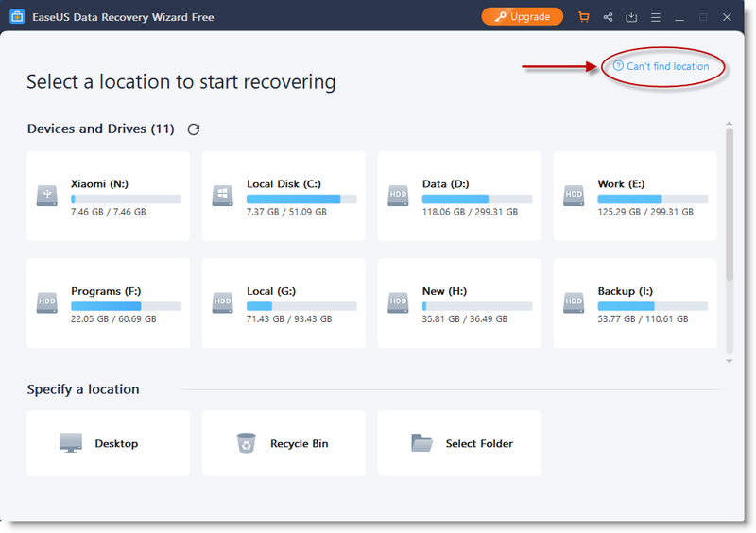Choose the Backup (I:) drive
756x533 pixels.
click(x=635, y=303)
